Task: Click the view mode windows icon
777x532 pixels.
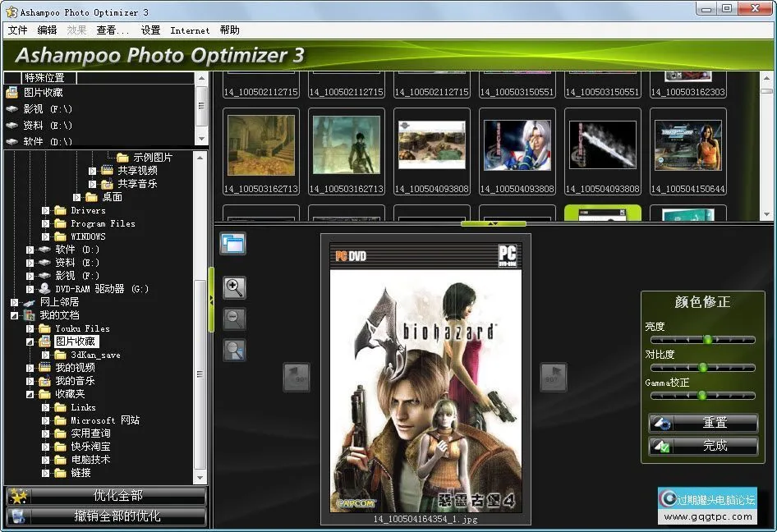Action: pyautogui.click(x=232, y=243)
